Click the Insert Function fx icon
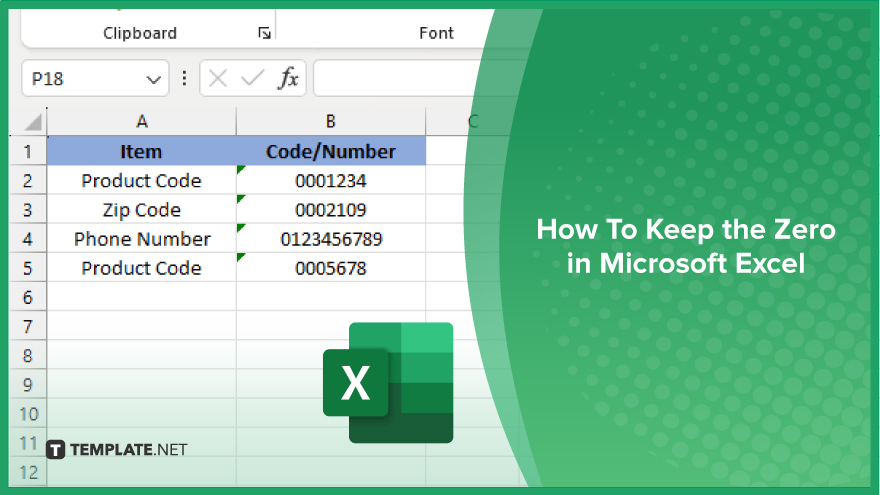The image size is (880, 495). click(x=288, y=79)
